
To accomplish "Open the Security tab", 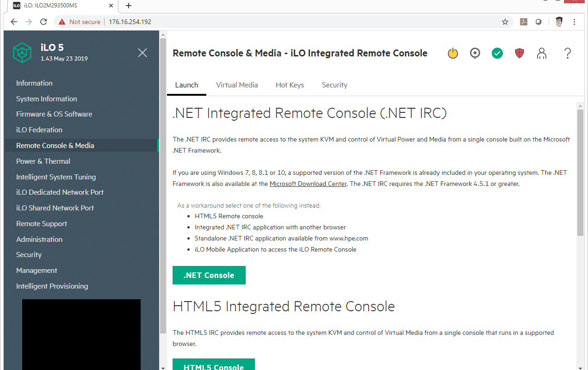I will tap(334, 85).
